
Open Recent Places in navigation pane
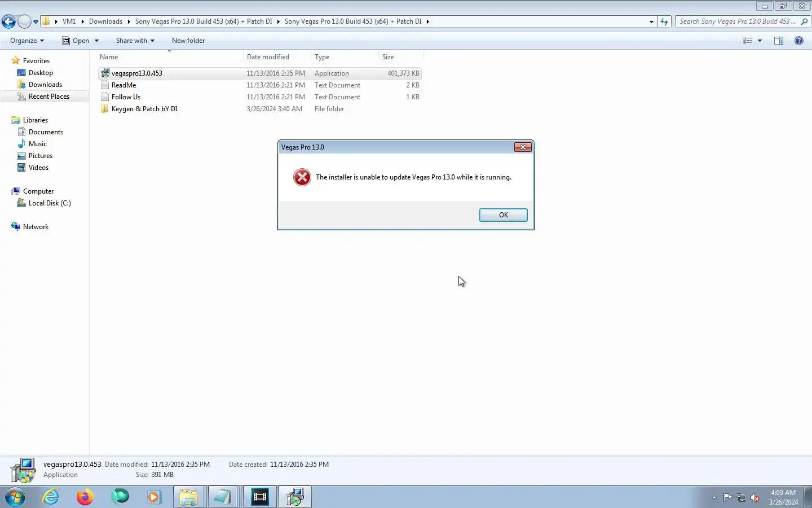[x=49, y=97]
